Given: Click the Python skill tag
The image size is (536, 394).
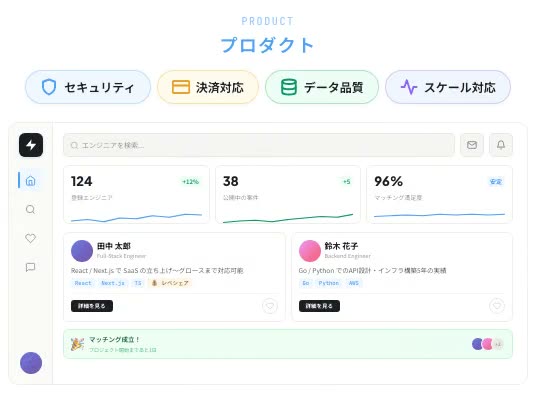Looking at the screenshot, I should point(329,283).
